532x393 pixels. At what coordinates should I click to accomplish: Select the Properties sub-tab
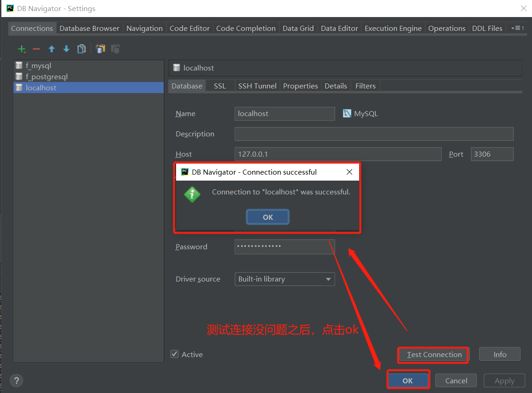click(300, 86)
